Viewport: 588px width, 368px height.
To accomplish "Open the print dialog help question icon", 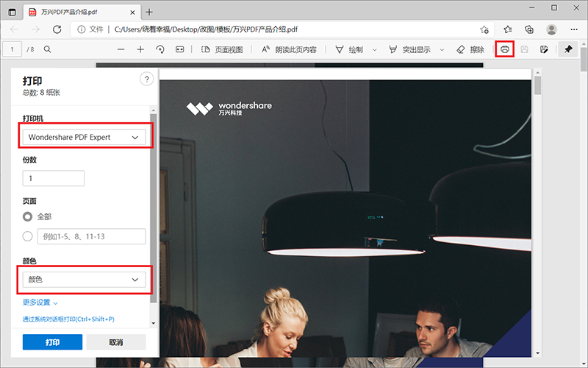I will pos(146,79).
